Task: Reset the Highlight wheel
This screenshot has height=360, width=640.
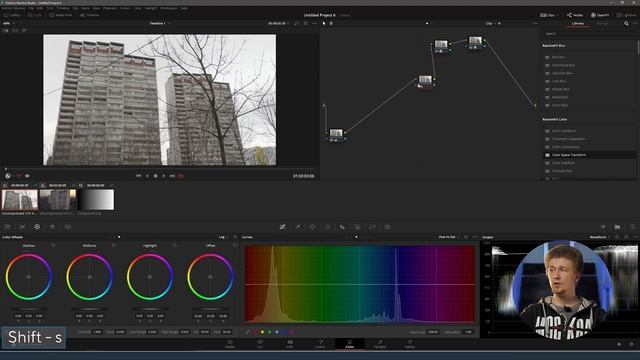Action: [174, 246]
